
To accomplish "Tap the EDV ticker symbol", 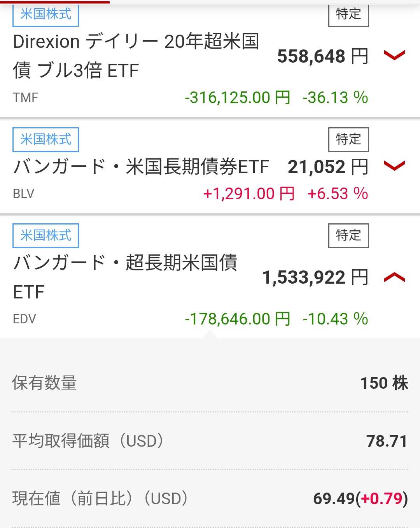I will pos(24,319).
